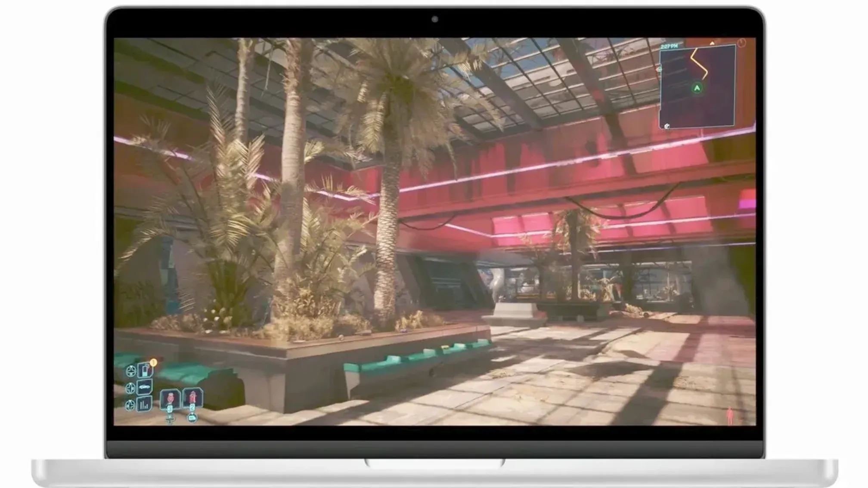The width and height of the screenshot is (868, 488).
Task: Click the yellow route line on minimap
Action: click(x=700, y=64)
